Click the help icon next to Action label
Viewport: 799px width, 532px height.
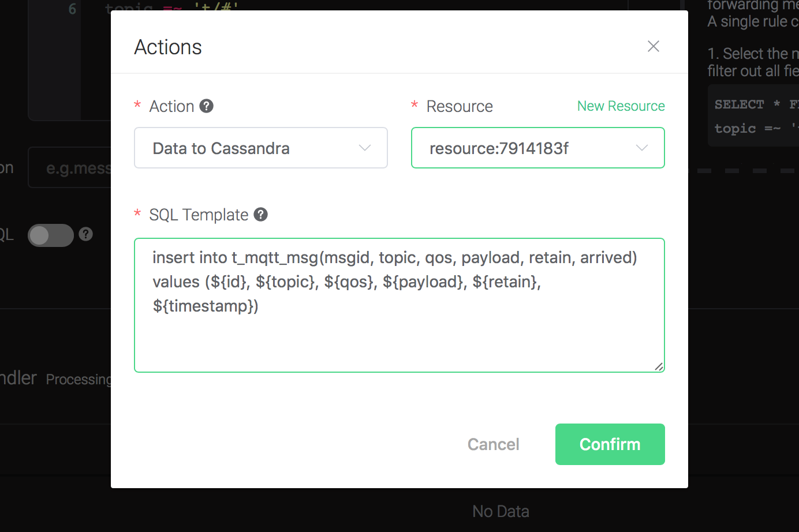206,106
